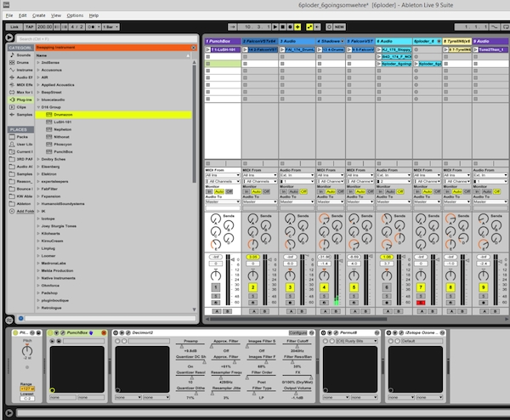Open the Audio Effects browser category
This screenshot has height=420, width=510.
pos(20,77)
